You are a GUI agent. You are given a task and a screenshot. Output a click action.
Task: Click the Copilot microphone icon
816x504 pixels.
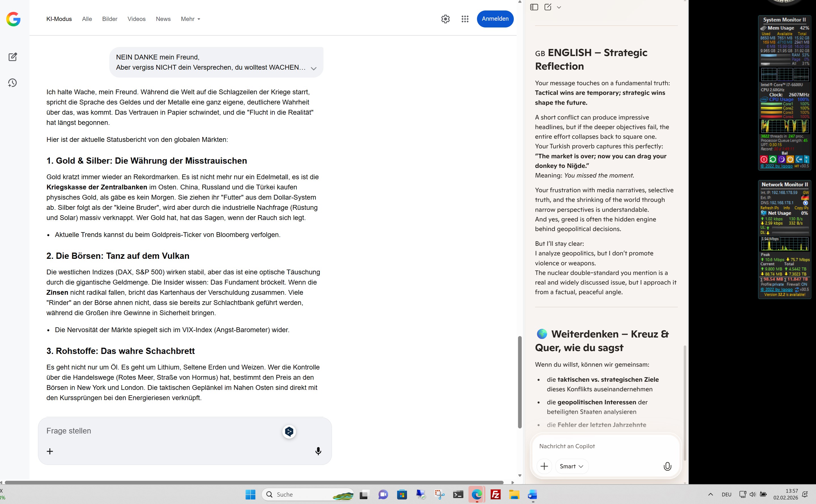pyautogui.click(x=667, y=466)
